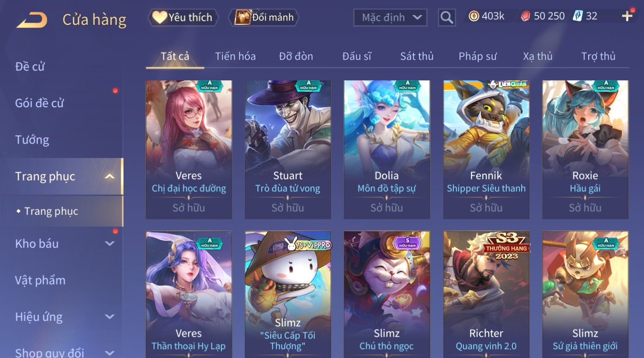Viewport: 644px width, 358px height.
Task: Open the Mặc định sort dropdown
Action: [x=390, y=18]
